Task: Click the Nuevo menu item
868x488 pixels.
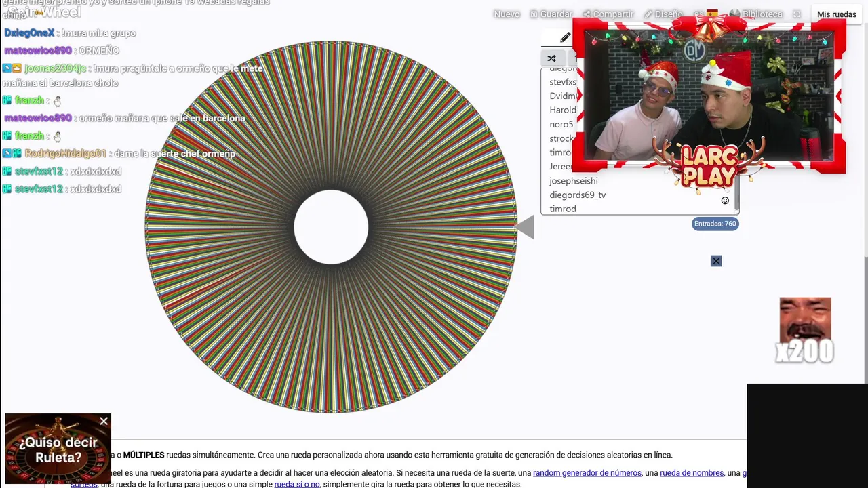Action: [x=507, y=14]
